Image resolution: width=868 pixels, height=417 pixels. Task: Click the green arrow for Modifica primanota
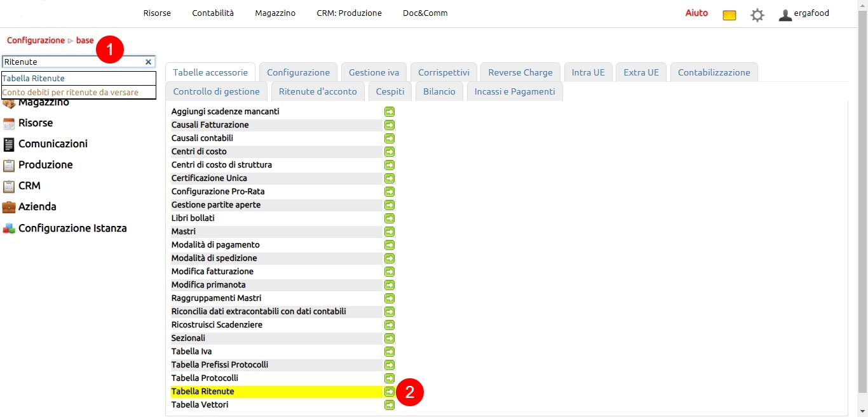pos(390,285)
